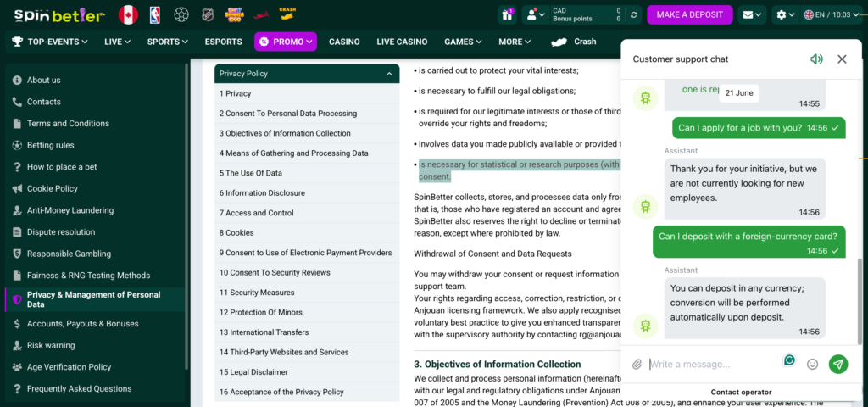This screenshot has width=868, height=407.
Task: Jump to section 1 Privacy
Action: pos(307,93)
